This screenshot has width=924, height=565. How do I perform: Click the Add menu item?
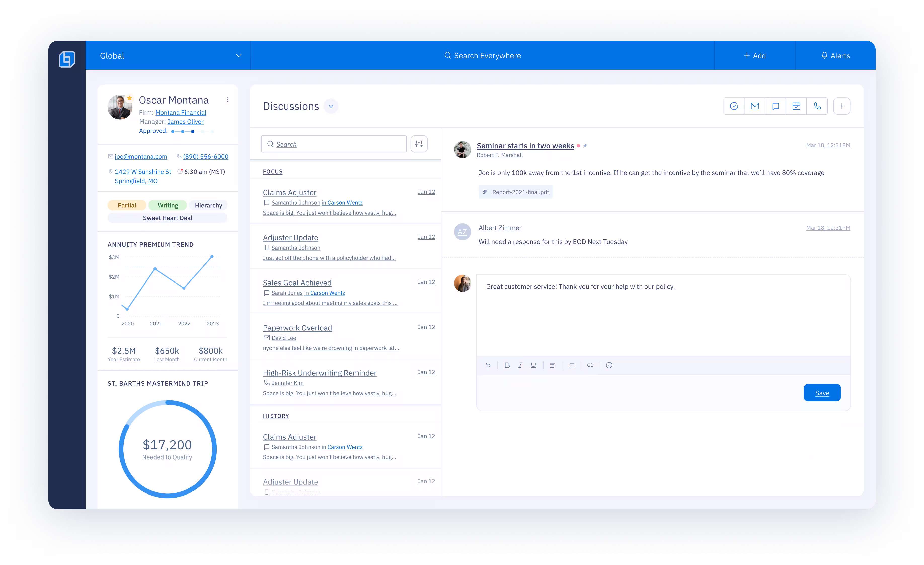click(x=754, y=56)
